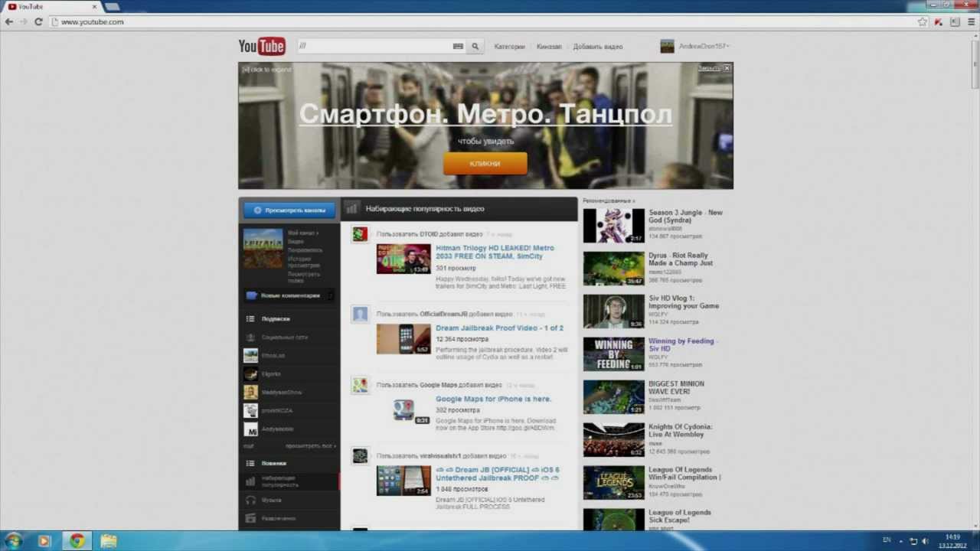The width and height of the screenshot is (980, 551).
Task: Click Dream Jailbreak Proof video thumbnail
Action: [x=403, y=339]
